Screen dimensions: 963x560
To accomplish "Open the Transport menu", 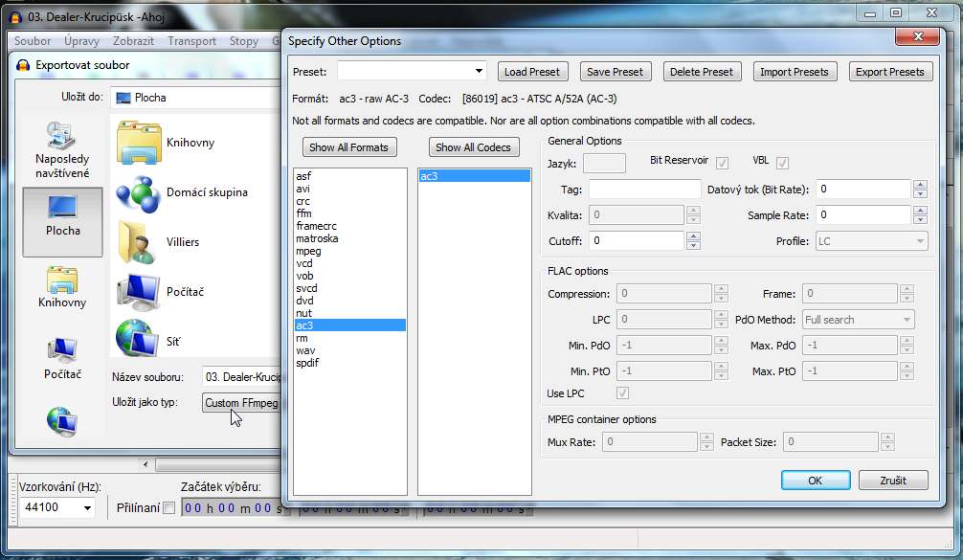I will pyautogui.click(x=191, y=41).
